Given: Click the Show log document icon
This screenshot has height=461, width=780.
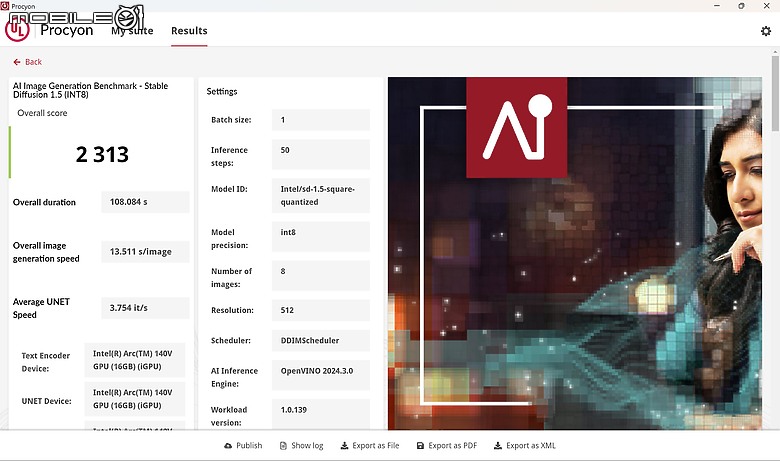Looking at the screenshot, I should coord(283,446).
